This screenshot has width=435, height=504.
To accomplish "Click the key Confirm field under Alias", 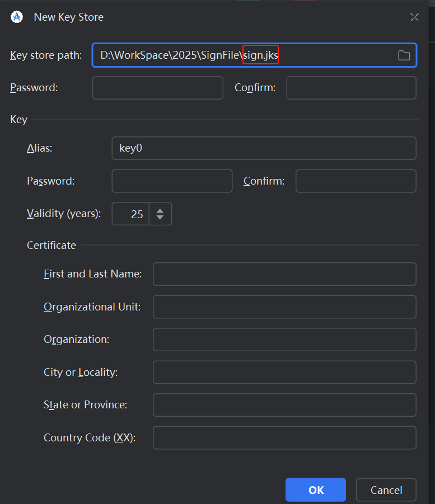I will 356,181.
